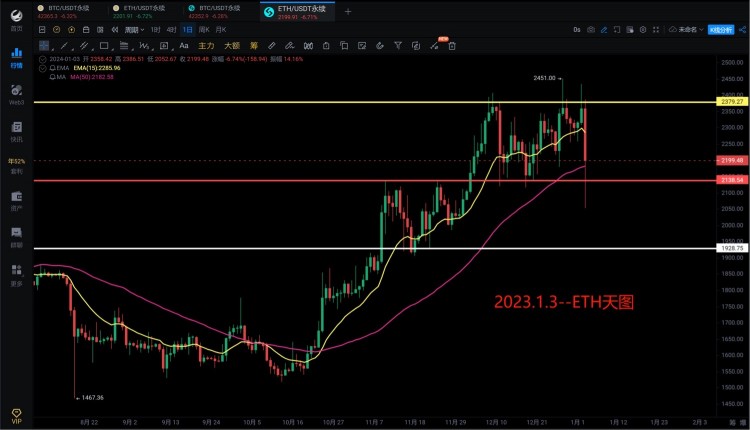Screen dimensions: 750x430
Task: Toggle the 主力 main-force indicator
Action: pos(206,46)
